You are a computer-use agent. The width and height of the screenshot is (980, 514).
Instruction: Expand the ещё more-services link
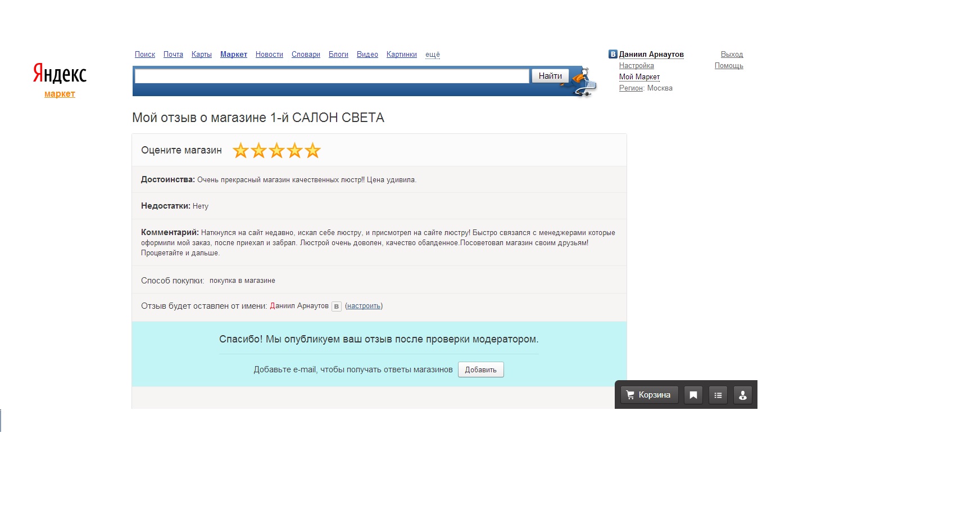[433, 55]
